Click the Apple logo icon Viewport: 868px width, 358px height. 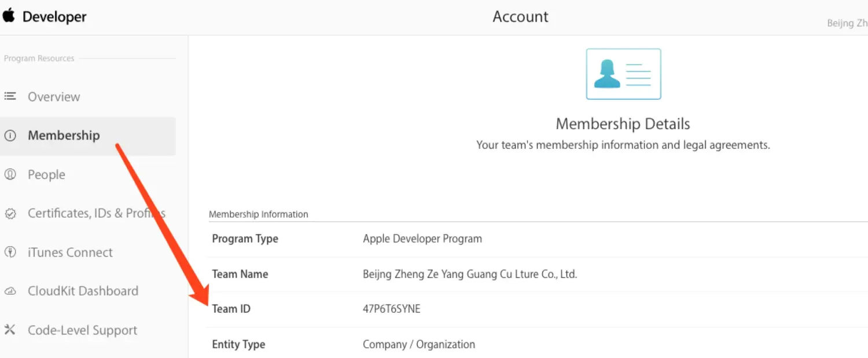[x=9, y=16]
